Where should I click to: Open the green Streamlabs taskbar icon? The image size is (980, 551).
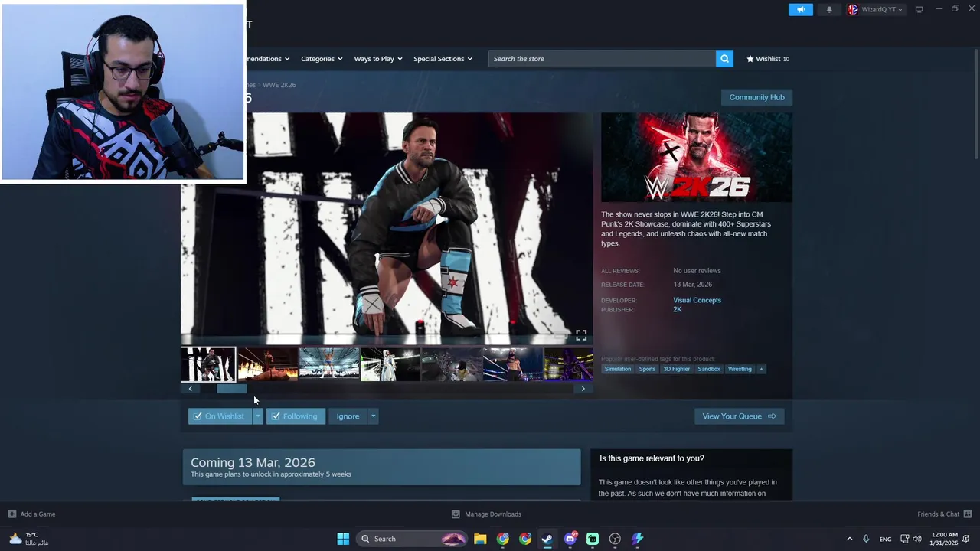(593, 539)
